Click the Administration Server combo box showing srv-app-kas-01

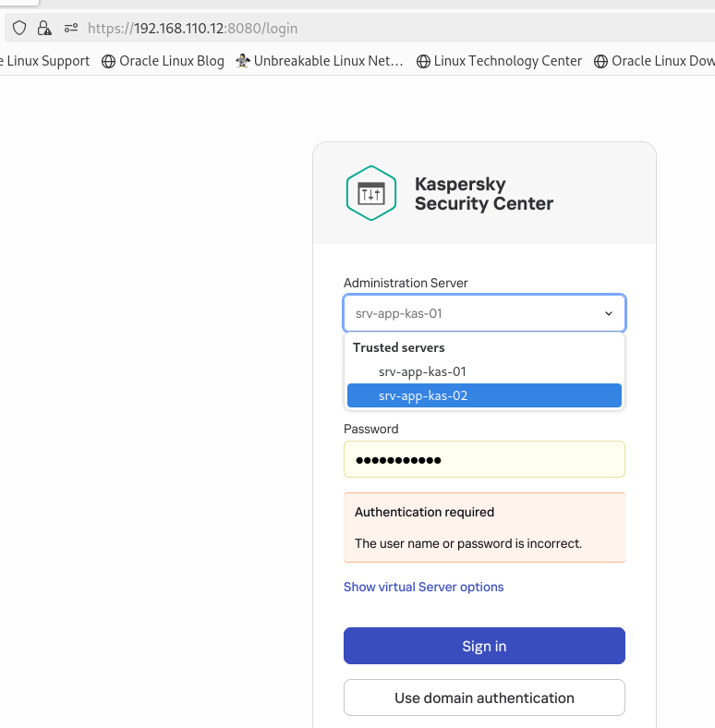pyautogui.click(x=484, y=313)
